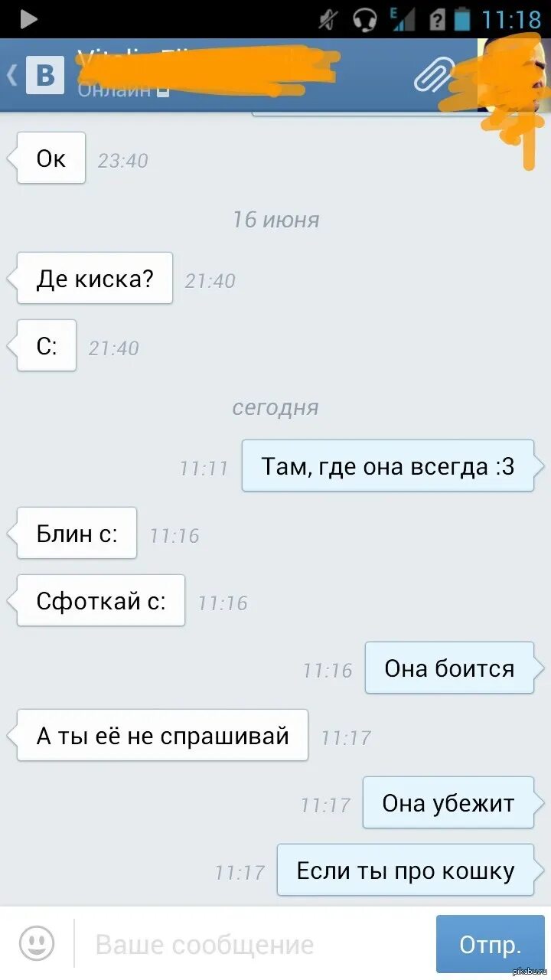
Task: Tap the mobile signal strength icon
Action: (402, 18)
